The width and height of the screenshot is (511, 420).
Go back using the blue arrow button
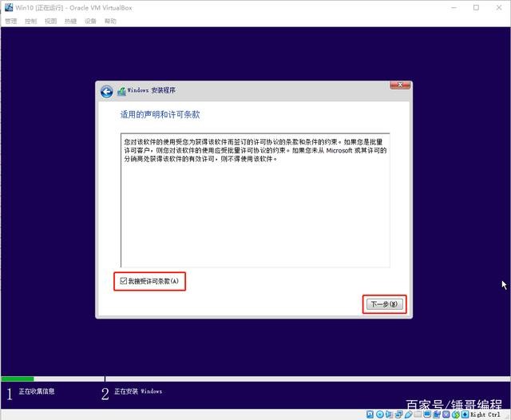[106, 92]
